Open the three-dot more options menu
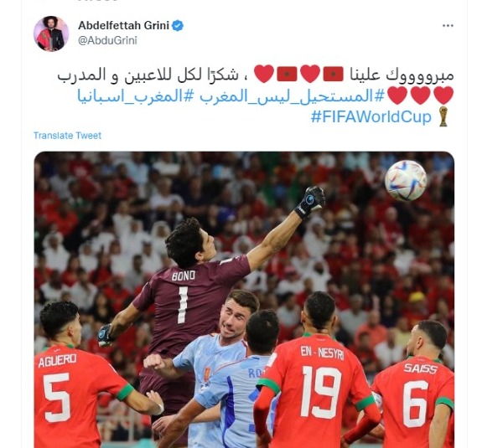This screenshot has height=448, width=477. [x=448, y=26]
